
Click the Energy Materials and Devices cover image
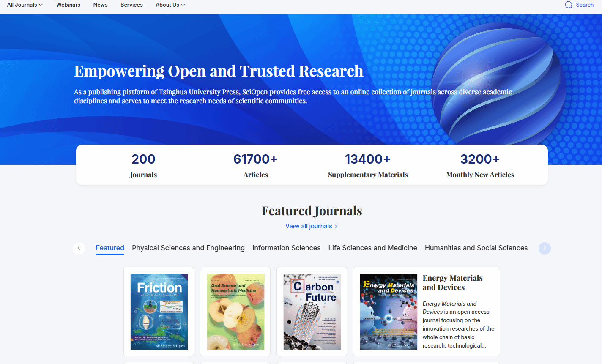point(389,312)
